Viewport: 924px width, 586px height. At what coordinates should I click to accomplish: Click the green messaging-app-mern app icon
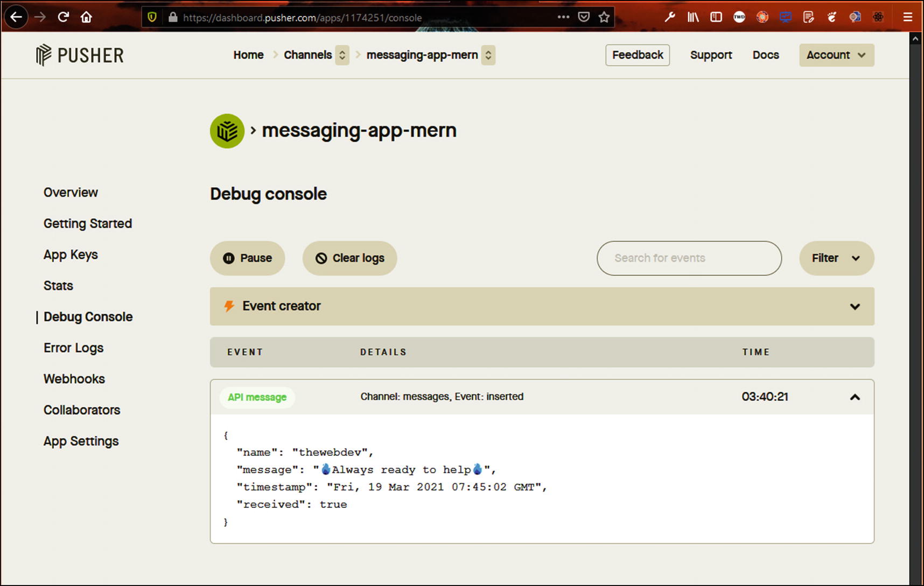coord(227,131)
